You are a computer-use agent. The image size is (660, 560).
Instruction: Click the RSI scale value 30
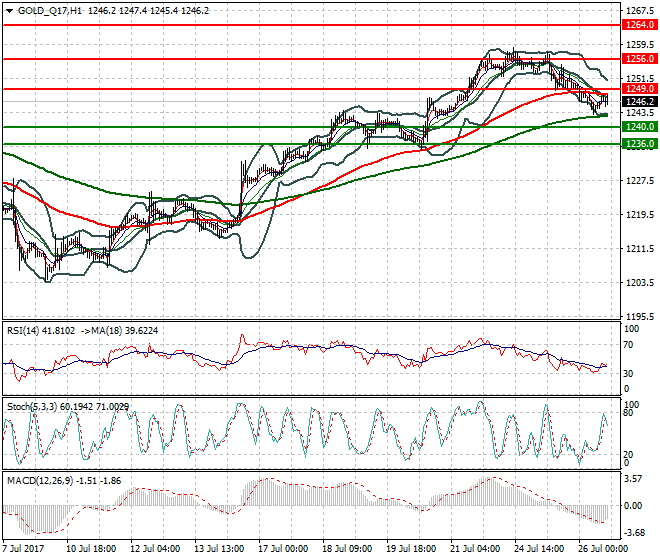pyautogui.click(x=628, y=373)
